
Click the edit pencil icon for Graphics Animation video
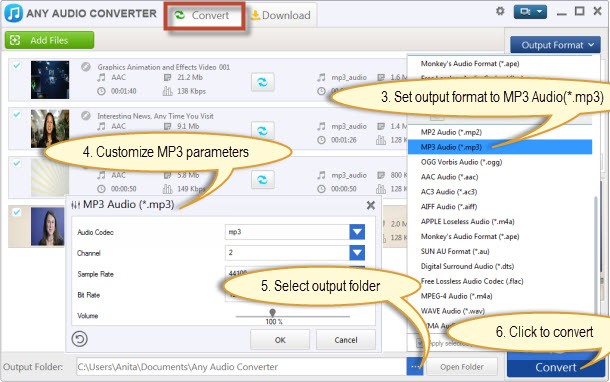click(x=86, y=67)
